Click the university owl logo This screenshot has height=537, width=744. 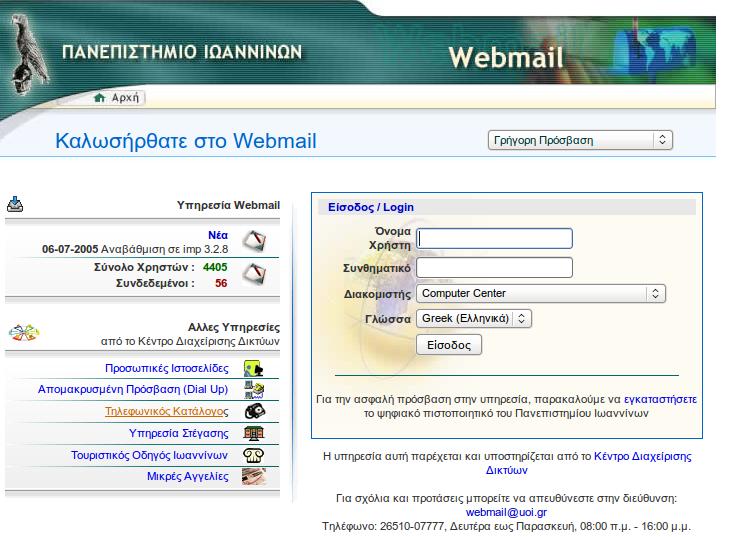pyautogui.click(x=28, y=54)
